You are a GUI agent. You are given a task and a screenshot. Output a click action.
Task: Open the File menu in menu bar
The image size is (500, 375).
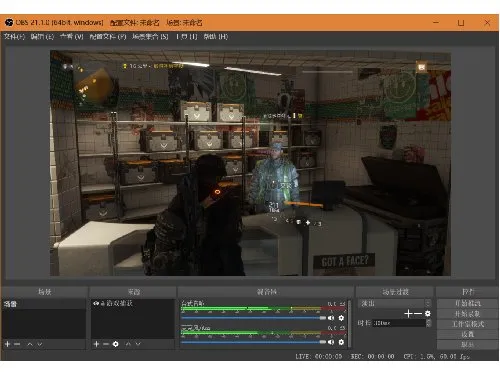(x=14, y=36)
